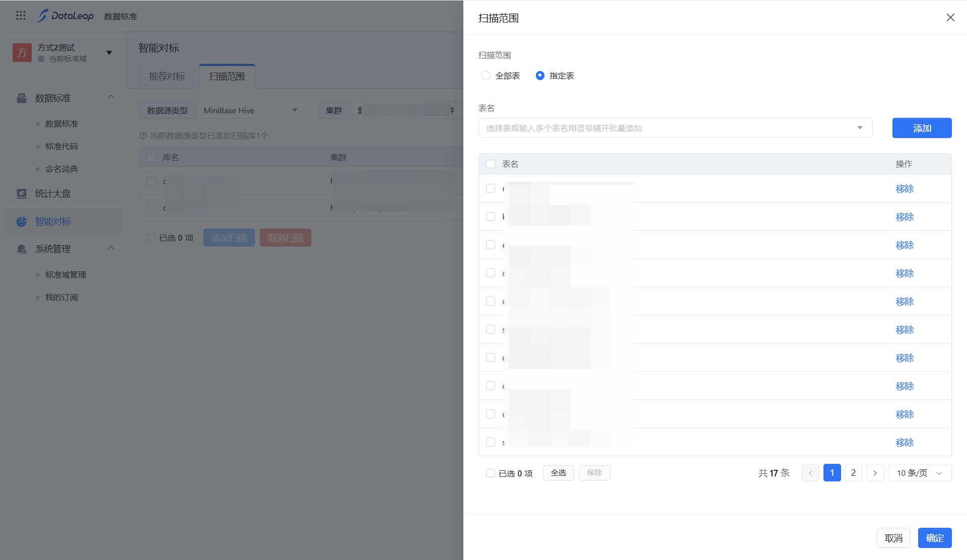967x560 pixels.
Task: Click the 智能对标 sidebar icon
Action: point(22,222)
